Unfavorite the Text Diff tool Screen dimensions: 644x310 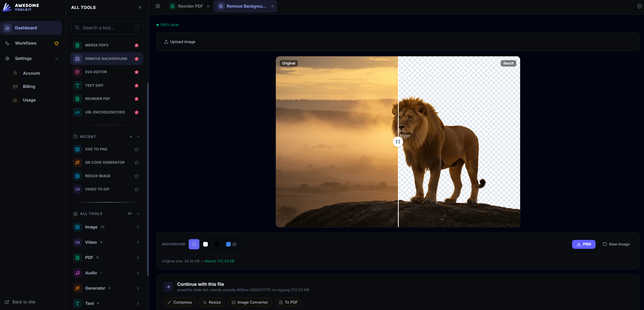pyautogui.click(x=137, y=86)
